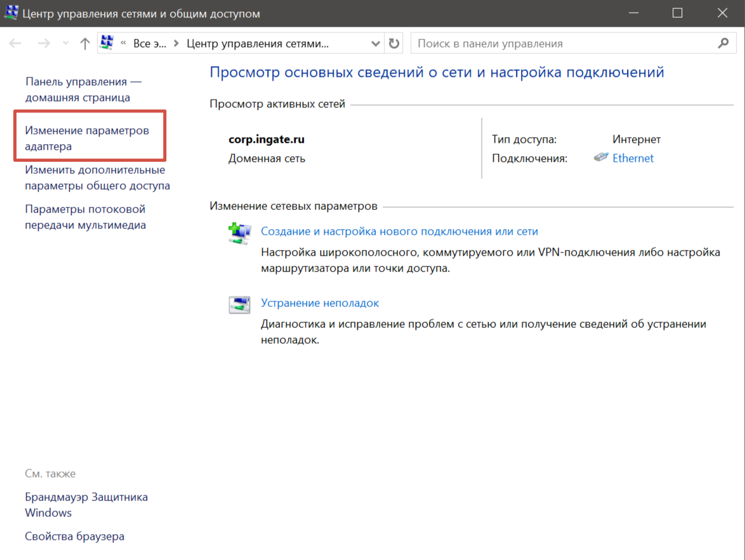This screenshot has height=560, width=745.
Task: Click the new connection setup icon
Action: (239, 233)
